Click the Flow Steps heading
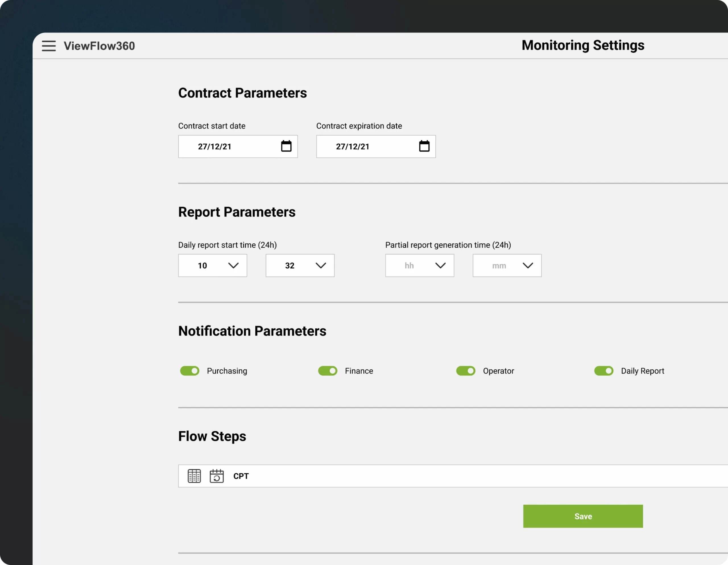 (212, 436)
